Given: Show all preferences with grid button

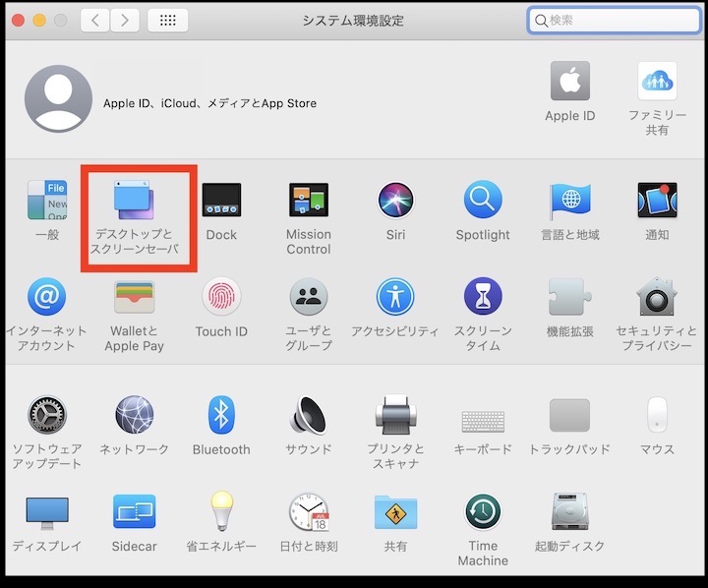Looking at the screenshot, I should [x=168, y=20].
